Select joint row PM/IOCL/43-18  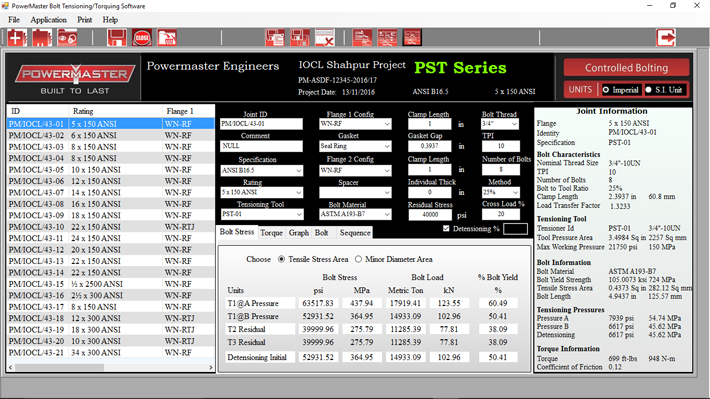tap(110, 318)
